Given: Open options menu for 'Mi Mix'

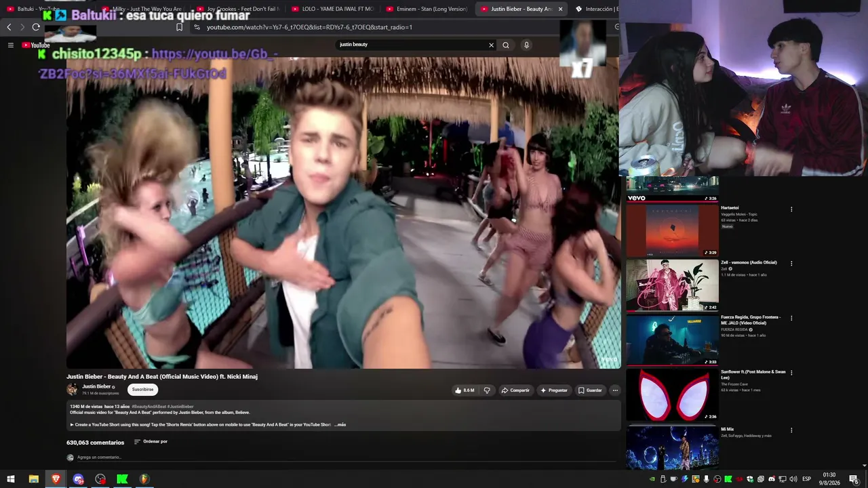Looking at the screenshot, I should pos(791,430).
